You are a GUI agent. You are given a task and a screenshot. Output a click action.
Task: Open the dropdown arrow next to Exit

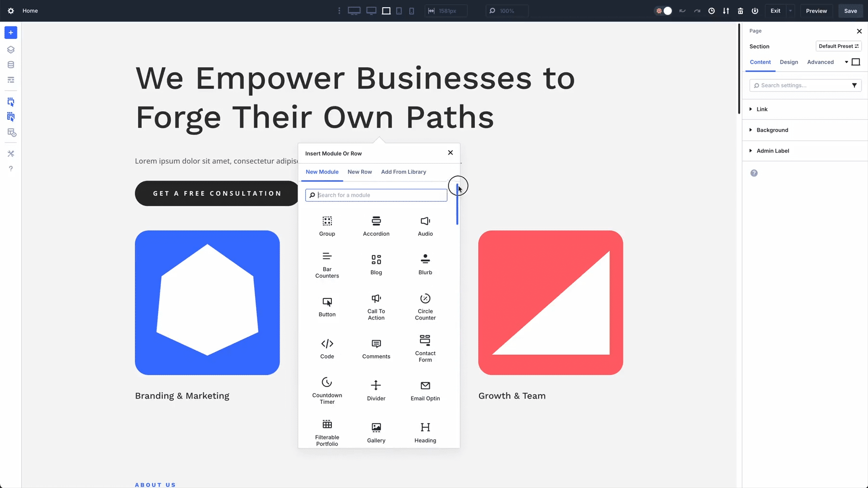790,11
